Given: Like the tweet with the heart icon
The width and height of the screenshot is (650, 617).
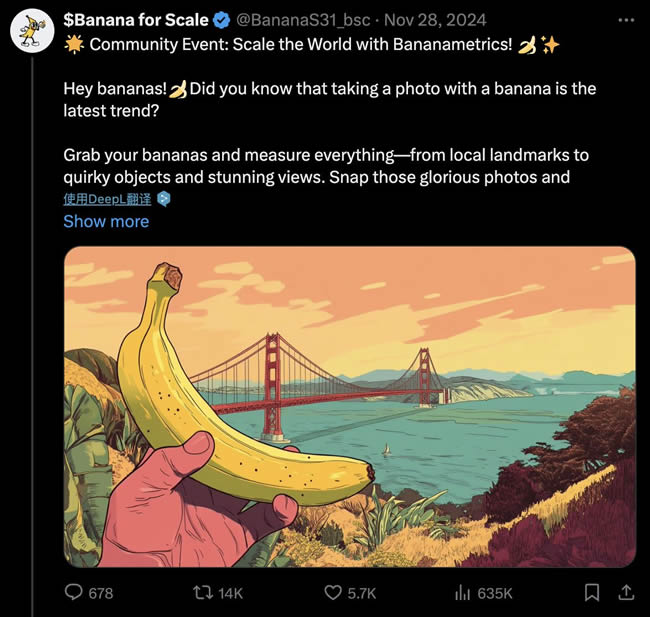Looking at the screenshot, I should pyautogui.click(x=333, y=593).
